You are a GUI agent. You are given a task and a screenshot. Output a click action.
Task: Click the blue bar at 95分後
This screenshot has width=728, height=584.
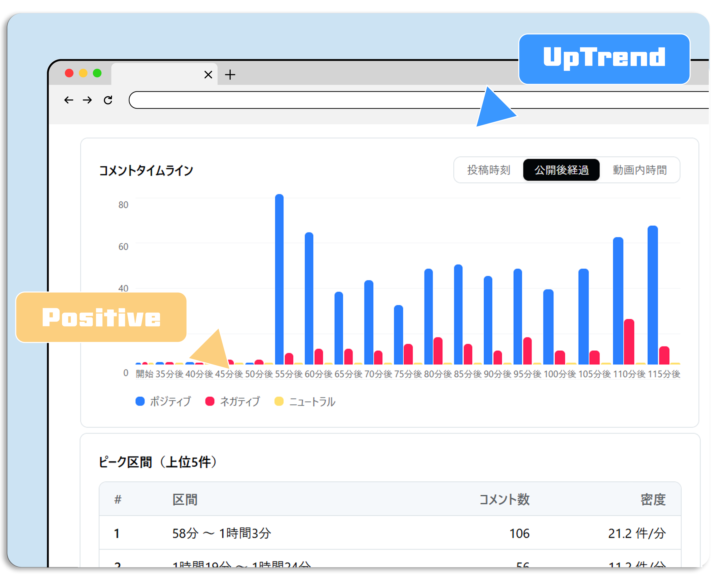[x=518, y=316]
